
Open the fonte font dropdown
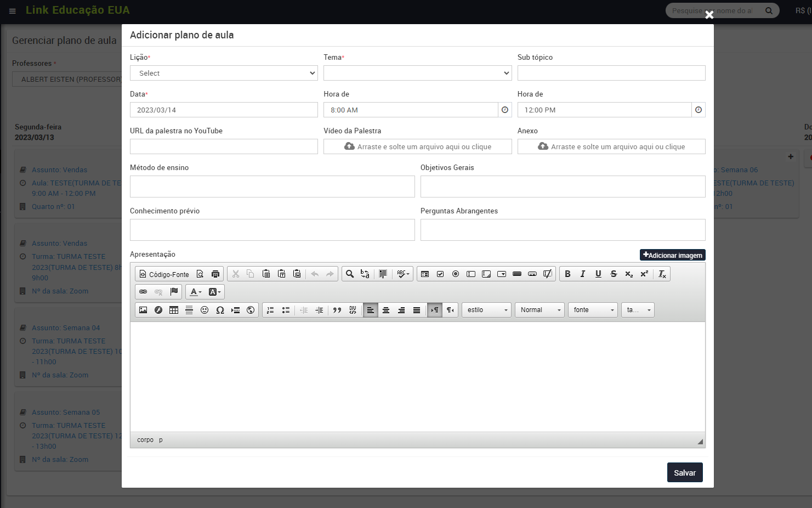click(x=593, y=310)
